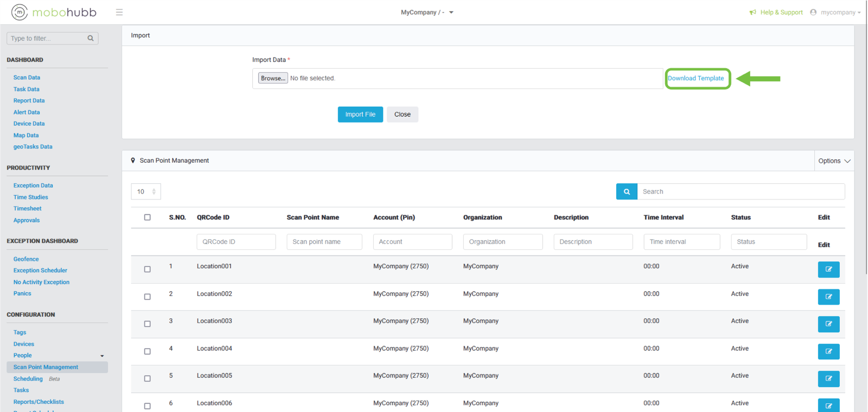The image size is (868, 412).
Task: Open Scan Data from the sidebar
Action: point(27,78)
